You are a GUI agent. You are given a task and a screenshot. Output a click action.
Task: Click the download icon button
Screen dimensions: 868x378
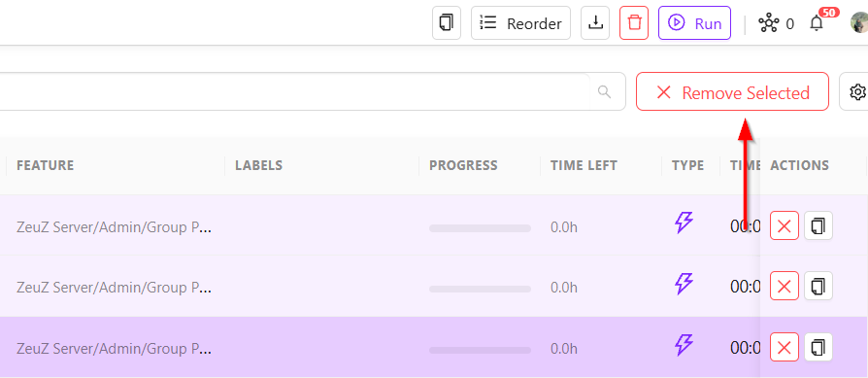pos(595,23)
